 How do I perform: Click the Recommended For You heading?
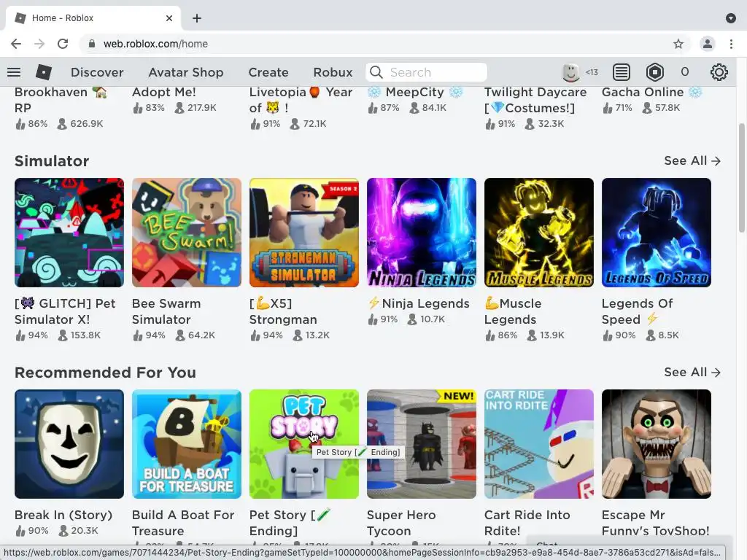[x=105, y=373]
